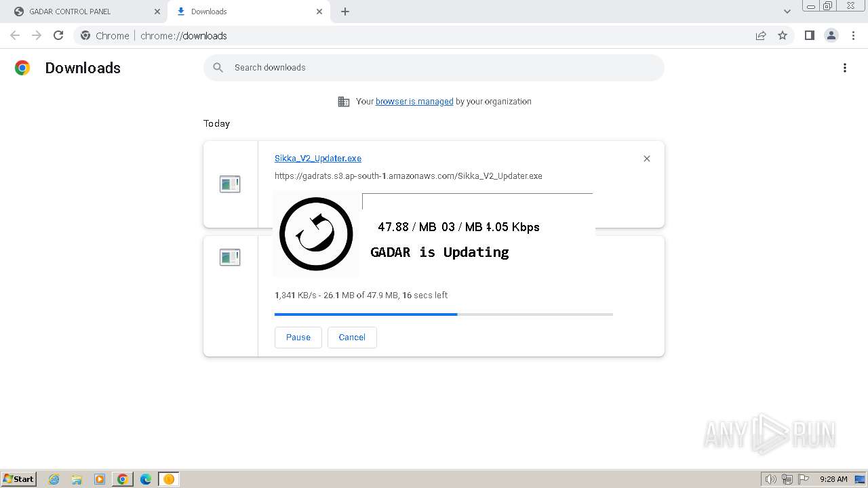The image size is (868, 488).
Task: Click the first download's file icon
Action: point(230,184)
